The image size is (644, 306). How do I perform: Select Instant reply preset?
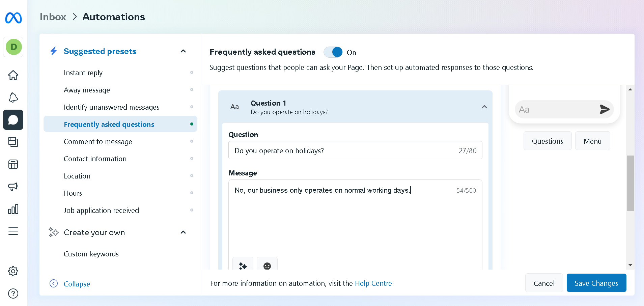click(83, 73)
